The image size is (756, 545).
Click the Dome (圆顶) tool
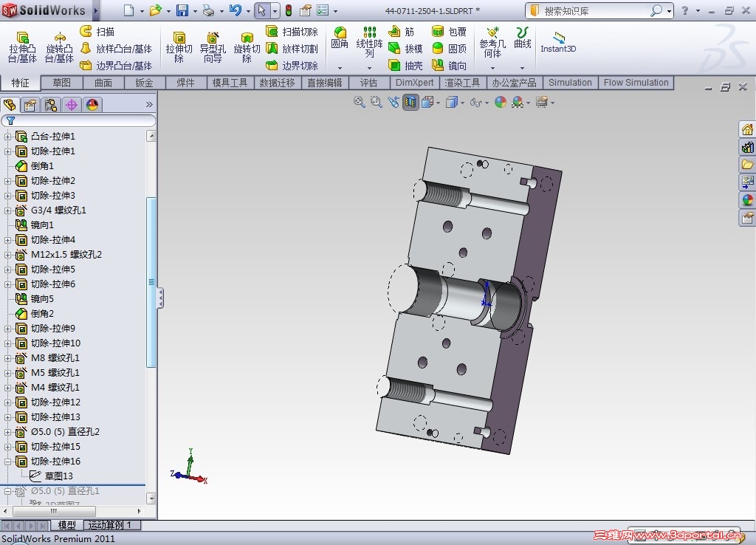449,49
